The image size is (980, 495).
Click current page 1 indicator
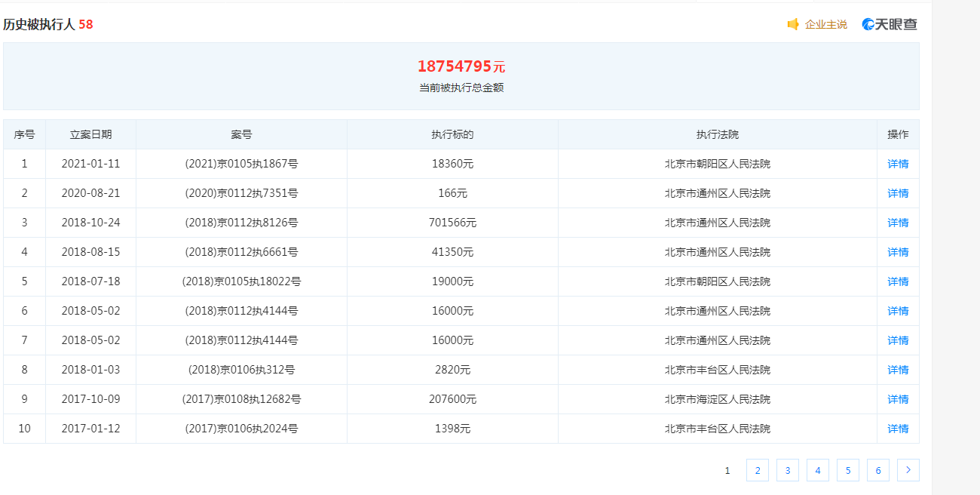click(727, 470)
